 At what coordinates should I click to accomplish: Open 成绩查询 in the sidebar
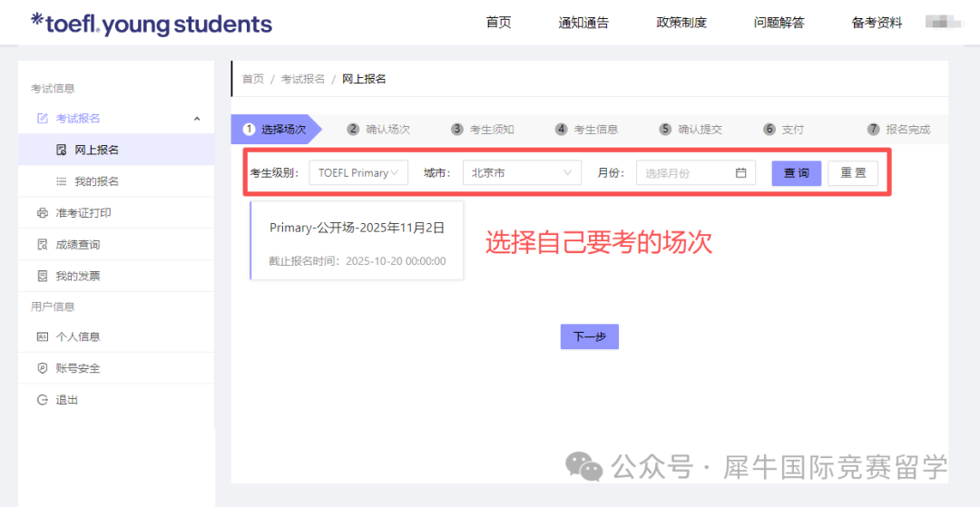[116, 244]
